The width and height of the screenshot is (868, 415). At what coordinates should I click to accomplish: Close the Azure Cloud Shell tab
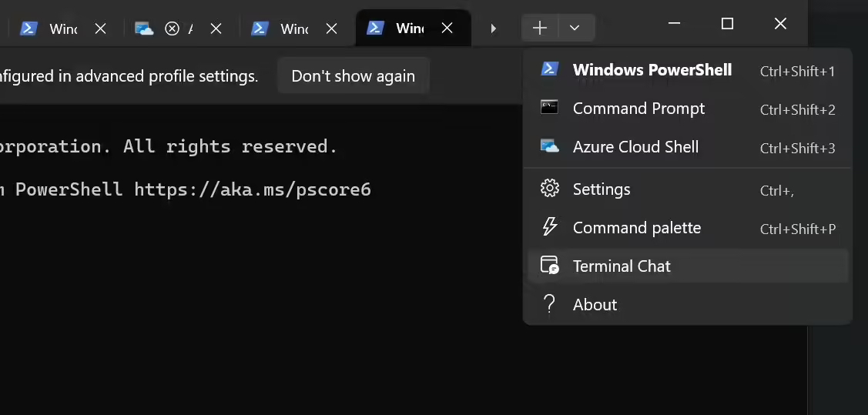[216, 28]
